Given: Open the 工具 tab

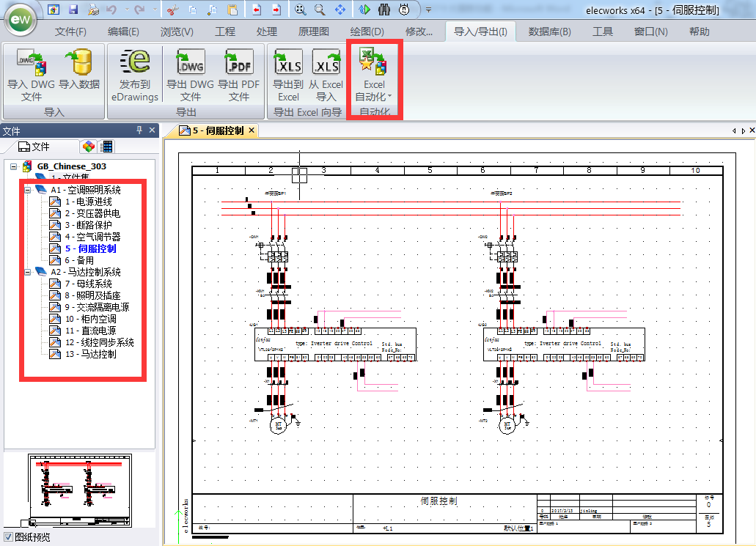Looking at the screenshot, I should (603, 32).
